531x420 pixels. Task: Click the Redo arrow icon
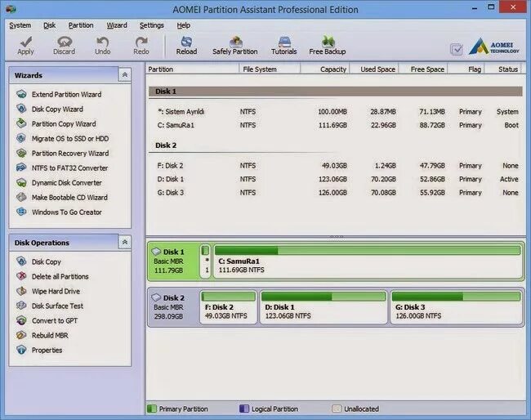point(141,42)
